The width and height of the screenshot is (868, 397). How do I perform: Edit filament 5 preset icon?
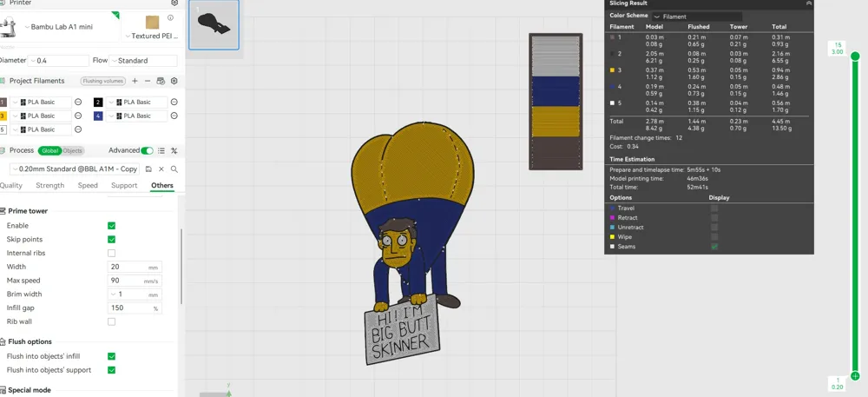coord(78,129)
